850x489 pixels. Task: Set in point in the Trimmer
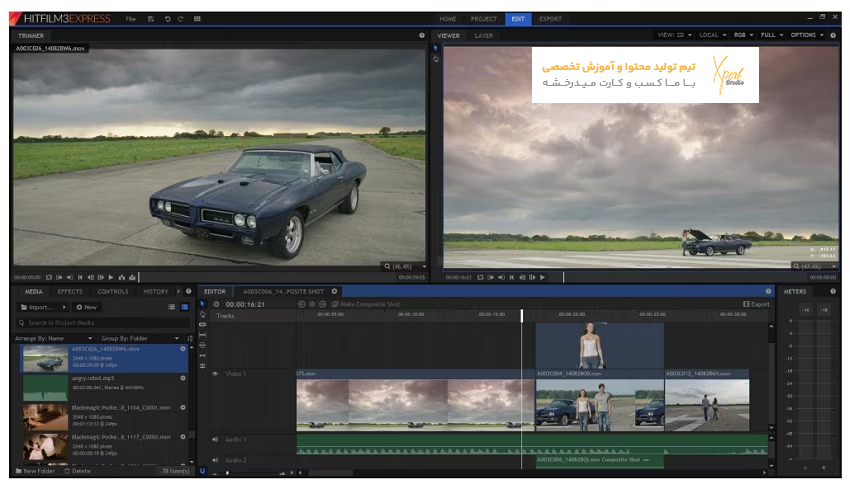point(59,277)
